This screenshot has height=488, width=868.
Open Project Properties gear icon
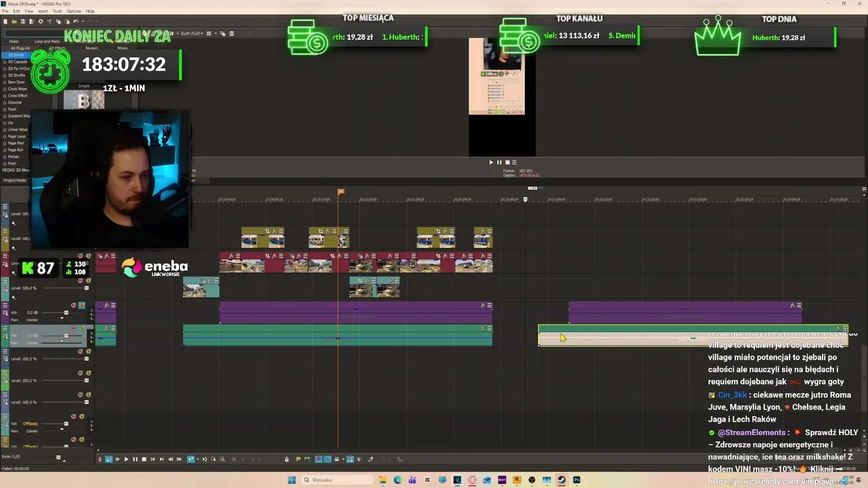coord(41,21)
